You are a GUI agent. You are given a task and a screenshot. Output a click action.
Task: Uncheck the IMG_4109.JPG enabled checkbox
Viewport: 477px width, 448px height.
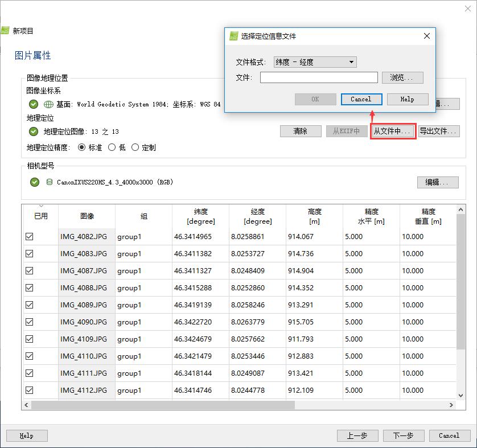pos(29,339)
